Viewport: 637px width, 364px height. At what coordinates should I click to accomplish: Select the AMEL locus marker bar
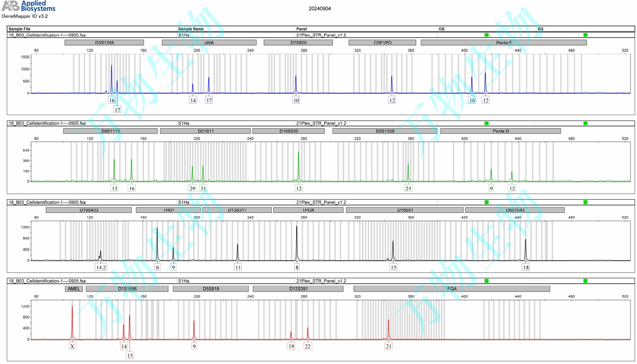(x=74, y=289)
